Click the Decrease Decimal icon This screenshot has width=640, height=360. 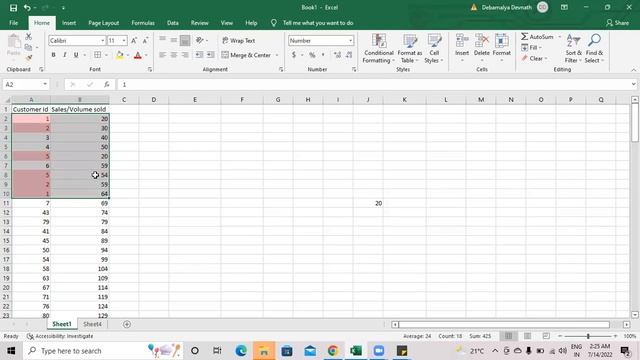coord(349,55)
